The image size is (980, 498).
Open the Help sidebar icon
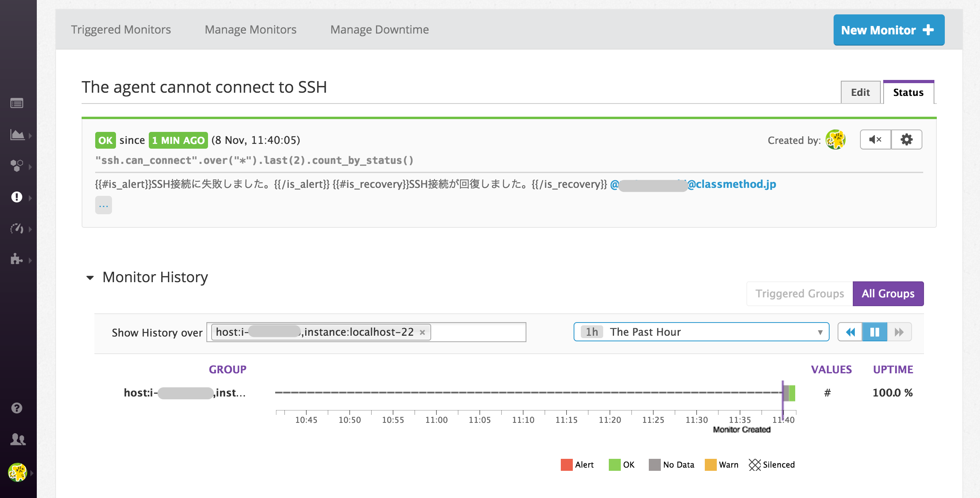(x=17, y=408)
